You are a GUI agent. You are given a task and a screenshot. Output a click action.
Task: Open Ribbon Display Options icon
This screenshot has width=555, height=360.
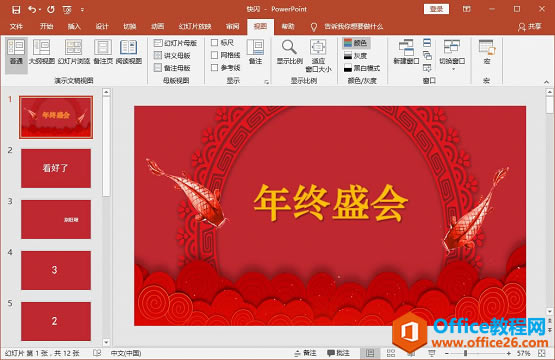pyautogui.click(x=467, y=9)
